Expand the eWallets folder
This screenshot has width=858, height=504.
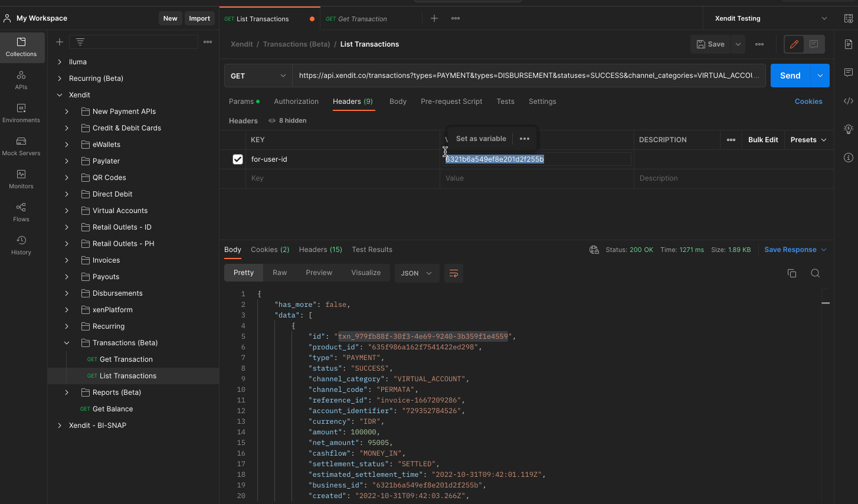point(67,145)
